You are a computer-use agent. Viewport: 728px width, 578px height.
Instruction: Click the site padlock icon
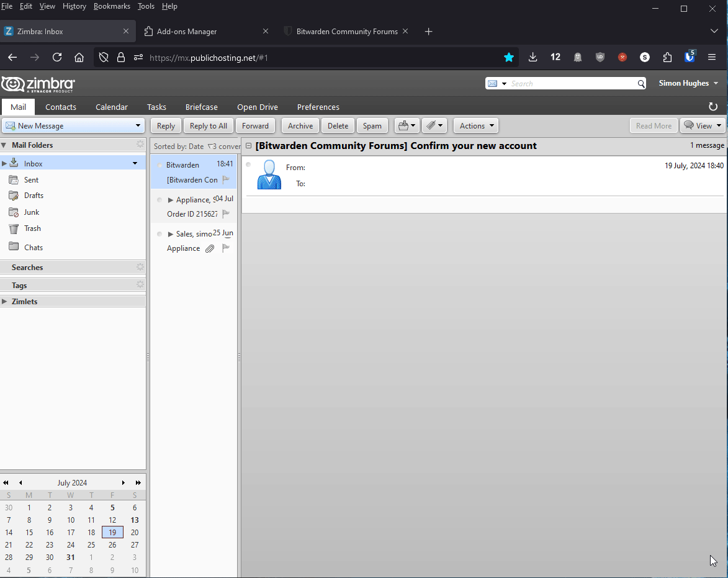click(x=121, y=57)
